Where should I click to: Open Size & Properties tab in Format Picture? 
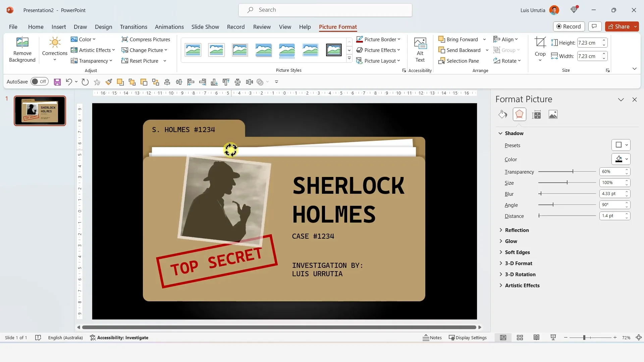[536, 115]
